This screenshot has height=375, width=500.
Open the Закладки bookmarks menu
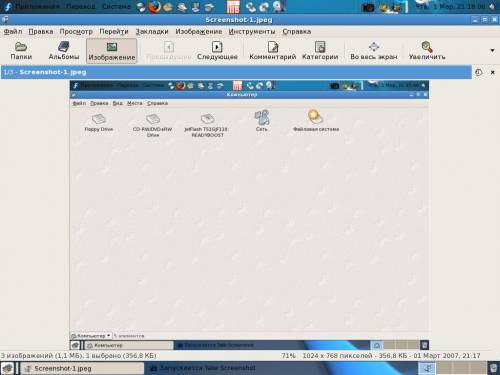pyautogui.click(x=152, y=31)
